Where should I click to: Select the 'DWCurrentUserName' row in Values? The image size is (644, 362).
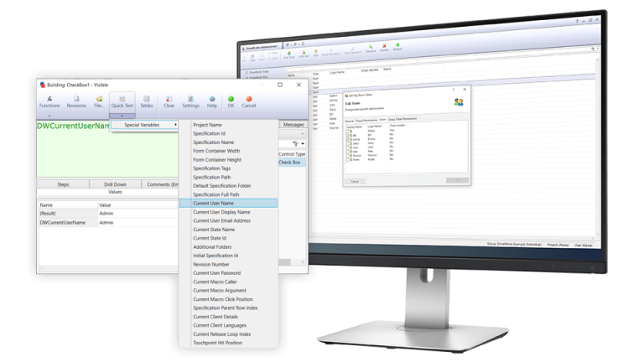(x=108, y=222)
